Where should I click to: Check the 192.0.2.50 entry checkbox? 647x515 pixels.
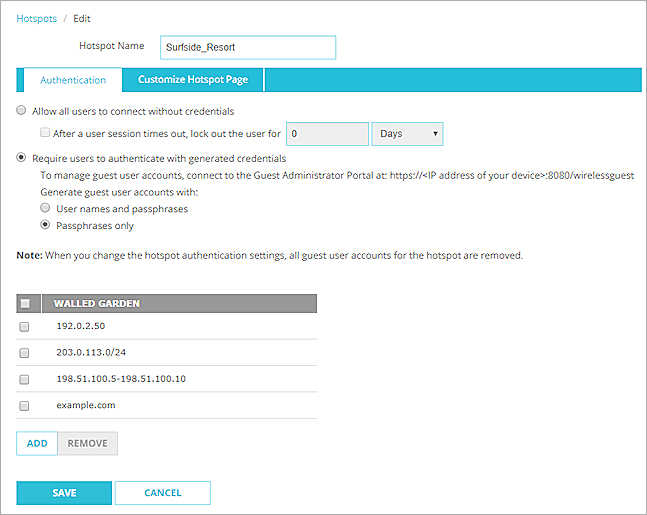(x=25, y=327)
